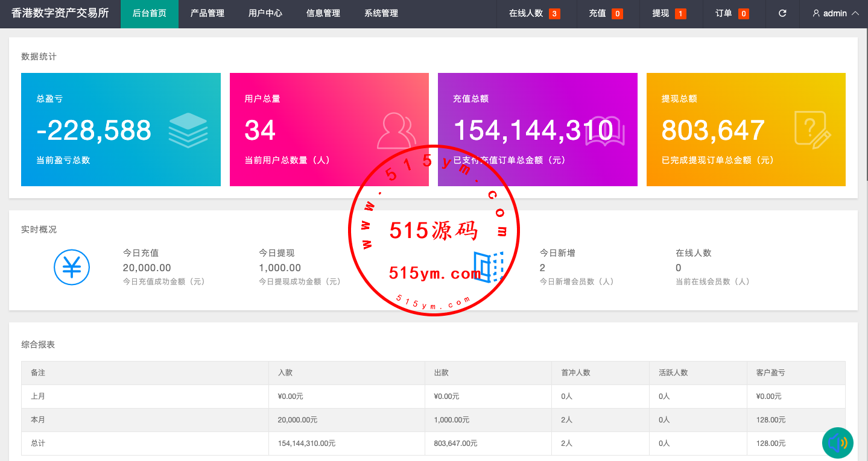Click the note-question icon in withdrawal card
The width and height of the screenshot is (868, 461).
pyautogui.click(x=812, y=130)
